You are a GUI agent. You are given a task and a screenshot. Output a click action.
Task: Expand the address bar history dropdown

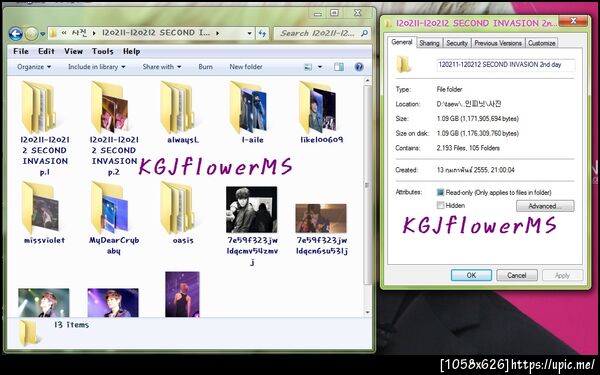coord(249,33)
